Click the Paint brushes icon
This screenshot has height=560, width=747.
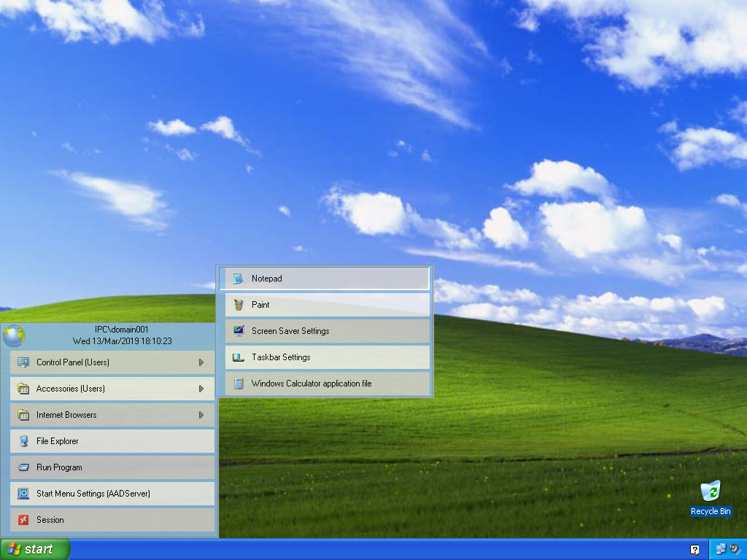point(238,305)
